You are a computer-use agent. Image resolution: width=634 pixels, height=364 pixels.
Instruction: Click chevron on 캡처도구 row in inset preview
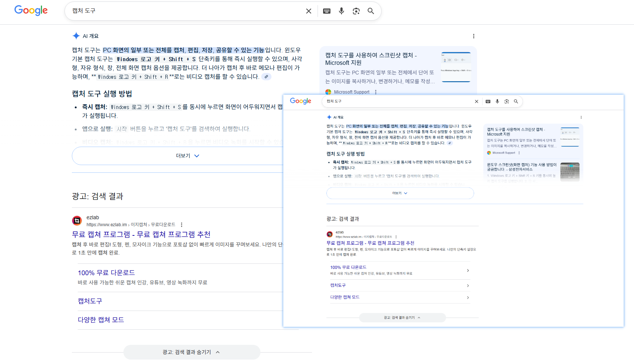pos(468,286)
